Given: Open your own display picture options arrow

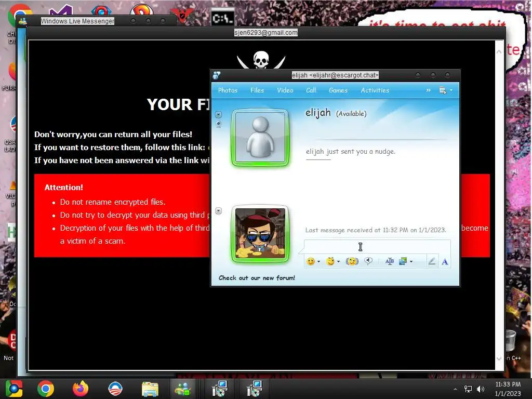Looking at the screenshot, I should coord(219,211).
